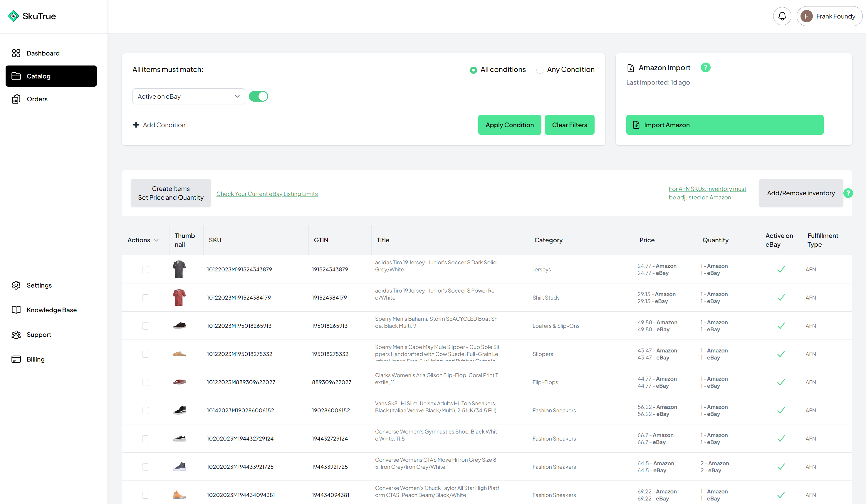Check the adidas Tiro 19 Jersey row checkbox

coord(146,269)
